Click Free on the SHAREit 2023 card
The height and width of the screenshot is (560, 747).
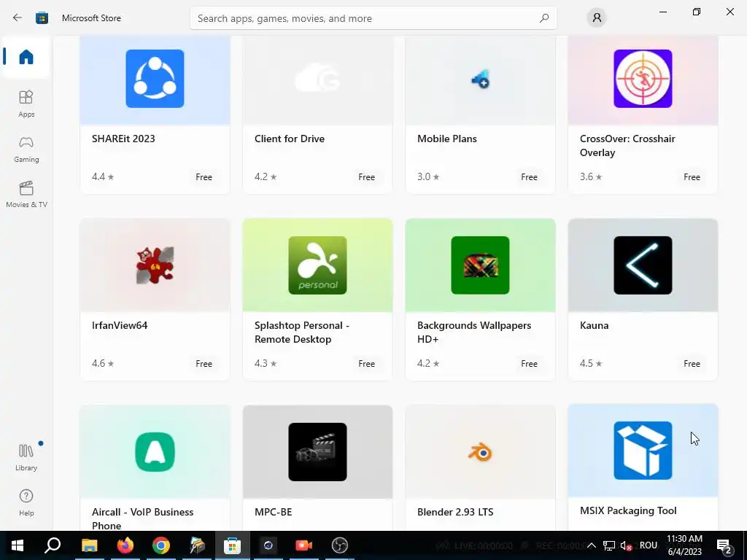coord(204,177)
